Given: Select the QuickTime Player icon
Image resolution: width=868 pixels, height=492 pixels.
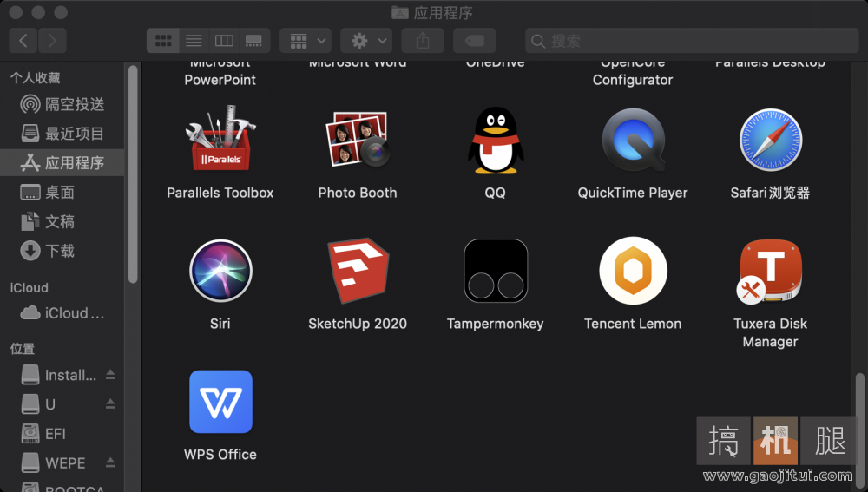Looking at the screenshot, I should [633, 140].
